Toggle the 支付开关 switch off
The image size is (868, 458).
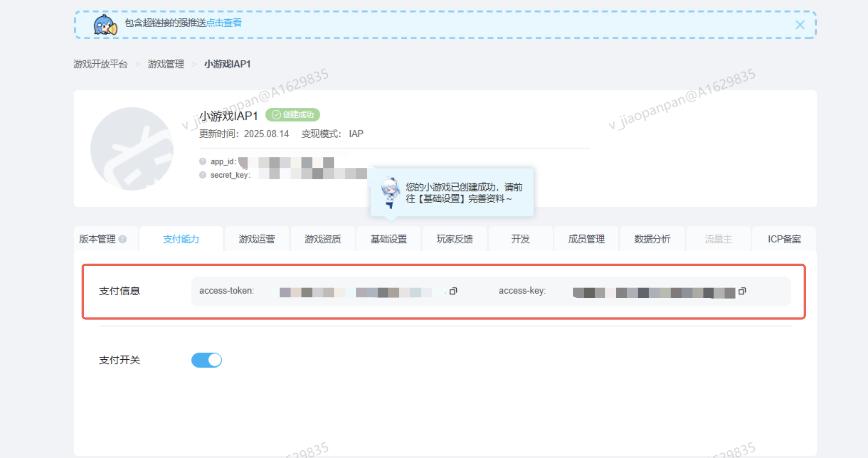click(206, 360)
